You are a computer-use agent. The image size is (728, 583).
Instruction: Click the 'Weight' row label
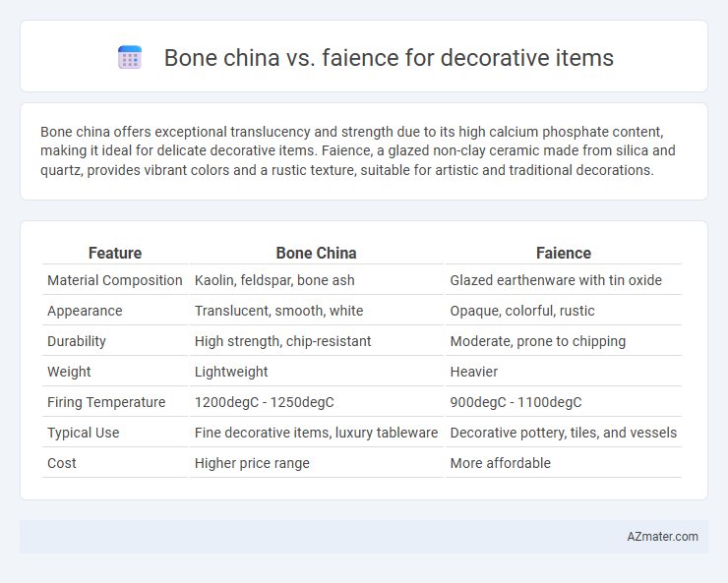(x=69, y=372)
